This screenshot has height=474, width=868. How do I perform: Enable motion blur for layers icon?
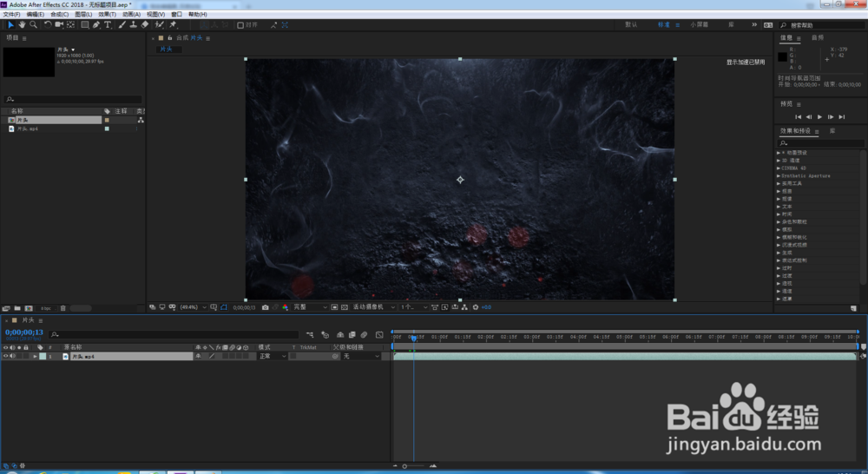tap(364, 334)
